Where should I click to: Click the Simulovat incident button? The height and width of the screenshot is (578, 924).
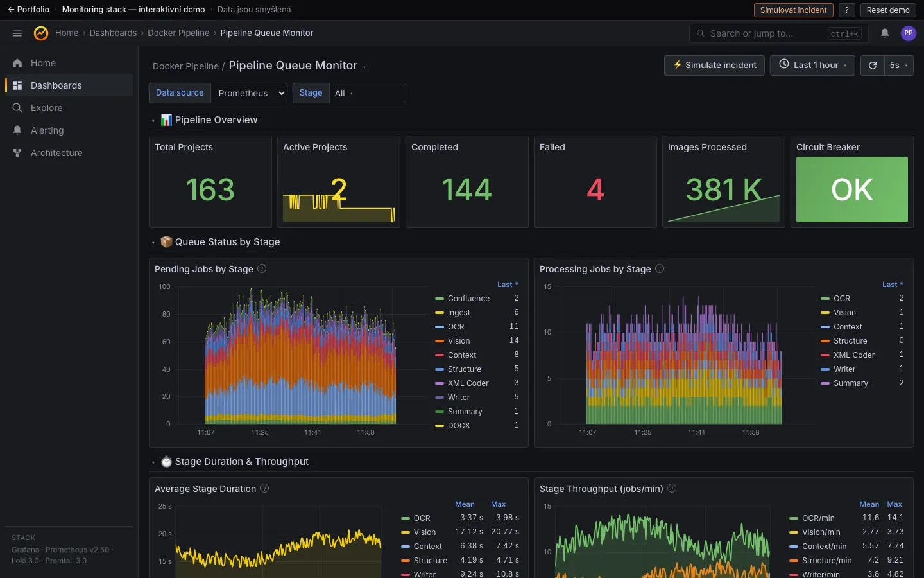[793, 10]
